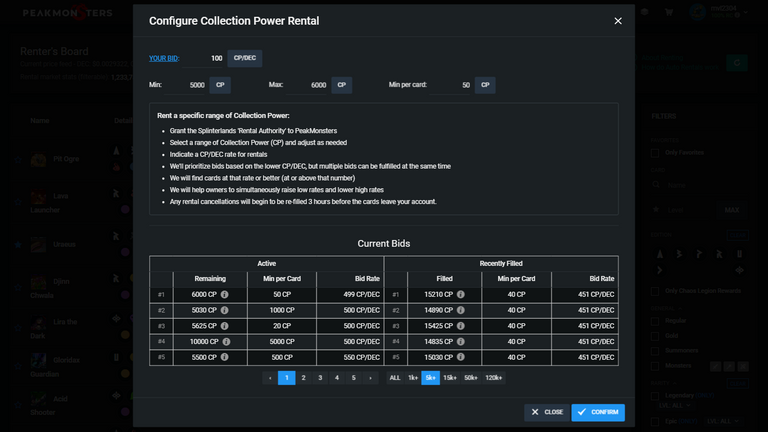The image size is (768, 432).
Task: Open the Legendary LVL: ALL dropdown
Action: coord(674,406)
